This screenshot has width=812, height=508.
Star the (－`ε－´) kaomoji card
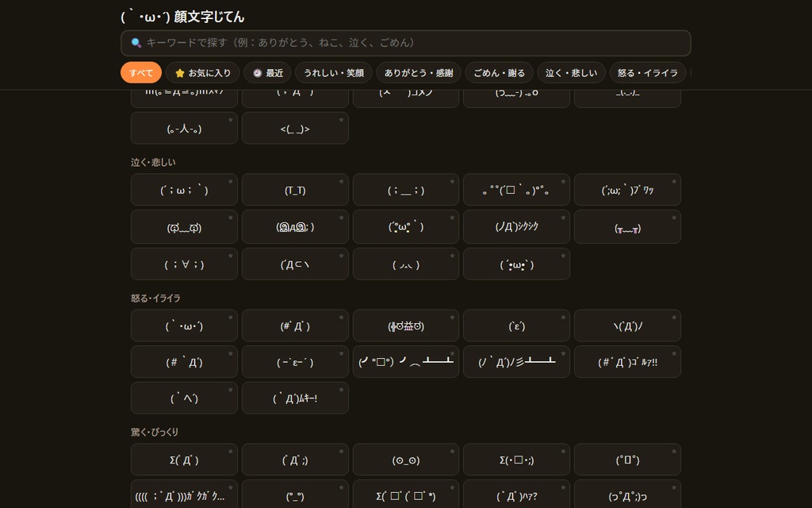coord(341,353)
